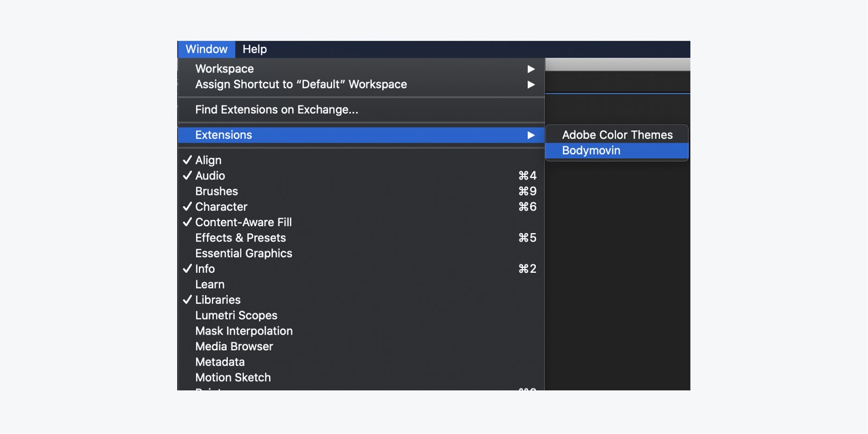
Task: Open the Window menu
Action: point(206,49)
